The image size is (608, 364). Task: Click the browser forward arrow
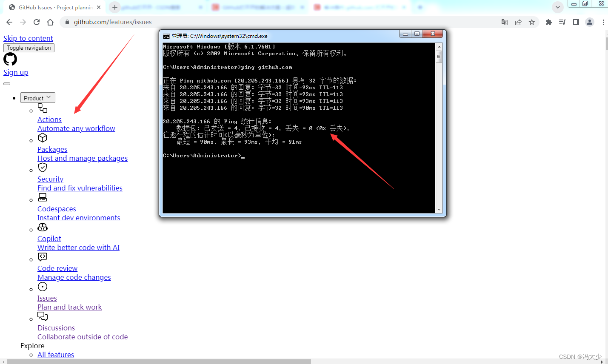coord(23,22)
